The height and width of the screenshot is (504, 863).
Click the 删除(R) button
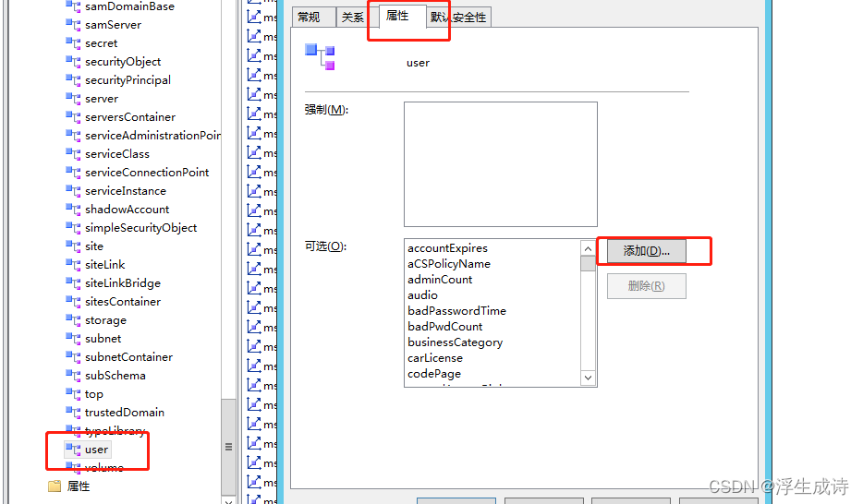tap(647, 286)
